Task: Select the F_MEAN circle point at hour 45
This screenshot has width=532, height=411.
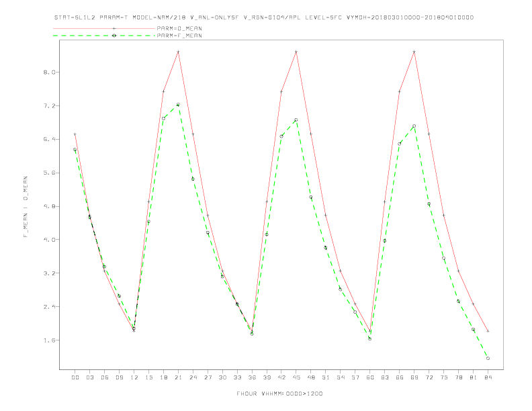Action: [x=296, y=120]
